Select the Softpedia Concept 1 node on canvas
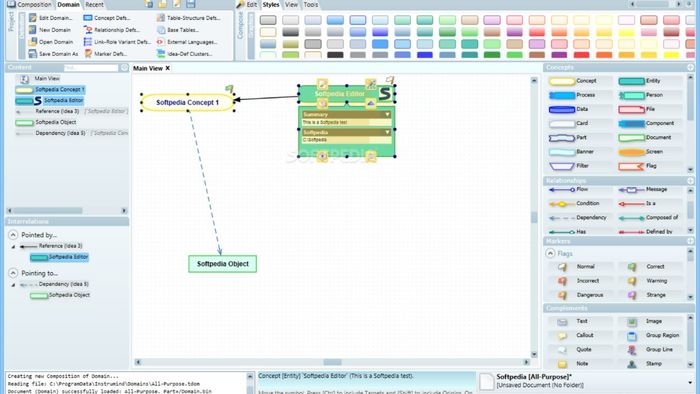The height and width of the screenshot is (394, 700). pyautogui.click(x=188, y=103)
